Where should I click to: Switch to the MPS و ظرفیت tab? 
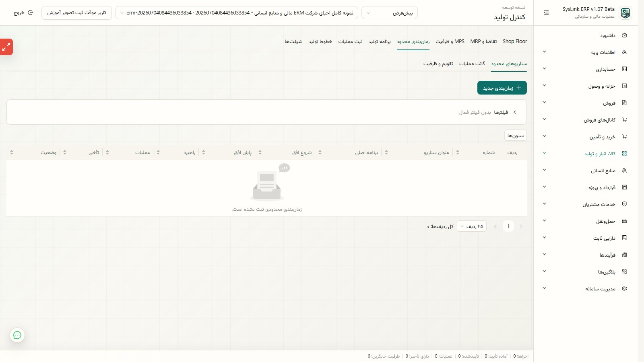click(x=450, y=41)
